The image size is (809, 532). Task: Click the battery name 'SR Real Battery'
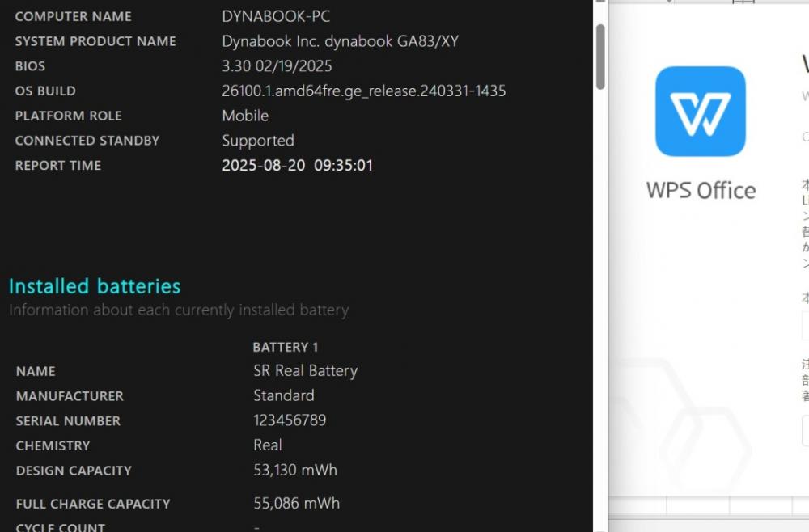[x=306, y=370]
